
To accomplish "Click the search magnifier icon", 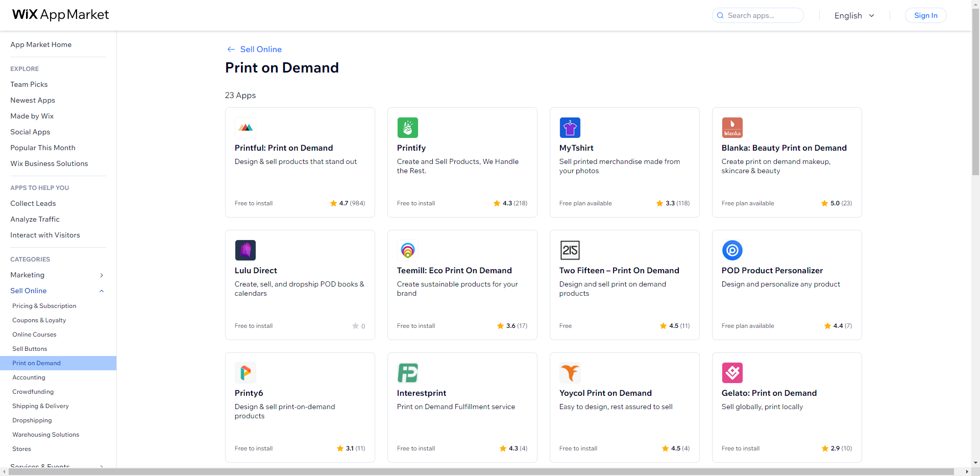I will tap(720, 15).
